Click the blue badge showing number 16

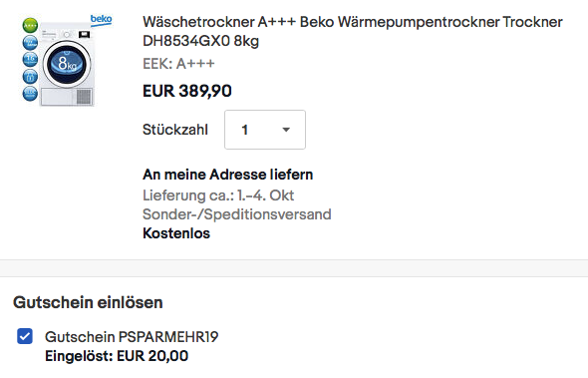point(30,59)
